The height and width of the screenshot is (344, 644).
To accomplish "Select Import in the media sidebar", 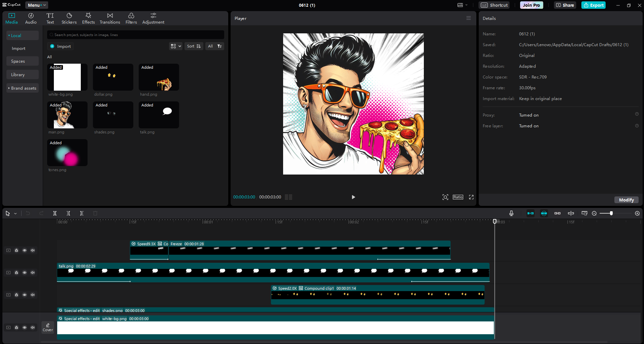I will click(19, 49).
